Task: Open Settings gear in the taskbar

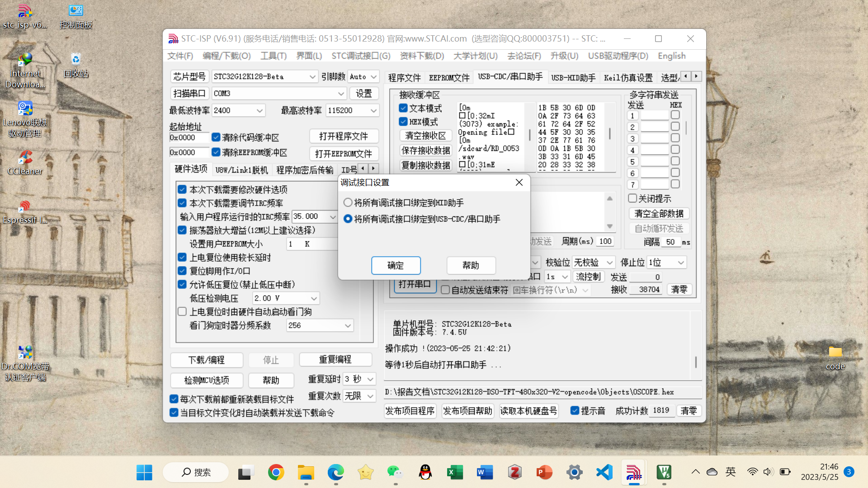Action: 575,472
